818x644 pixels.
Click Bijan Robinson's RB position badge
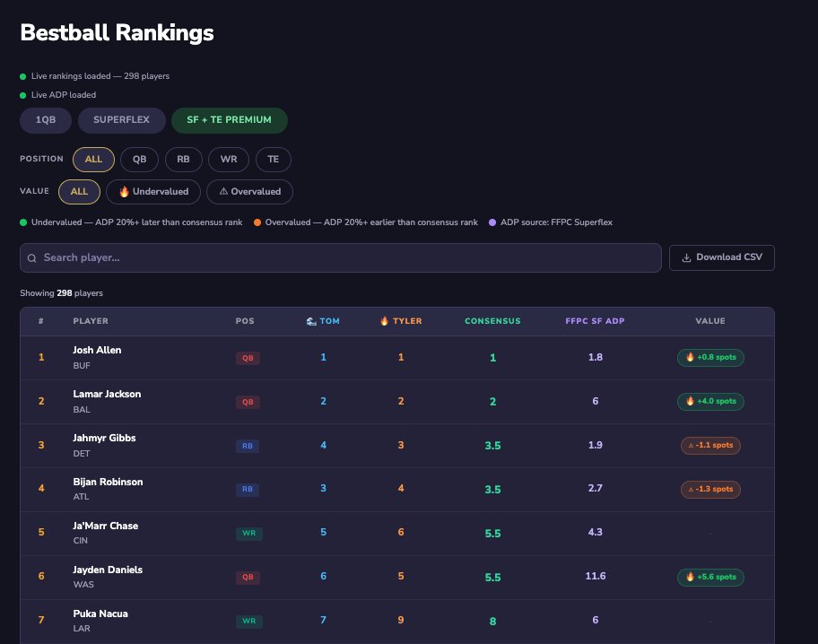248,489
